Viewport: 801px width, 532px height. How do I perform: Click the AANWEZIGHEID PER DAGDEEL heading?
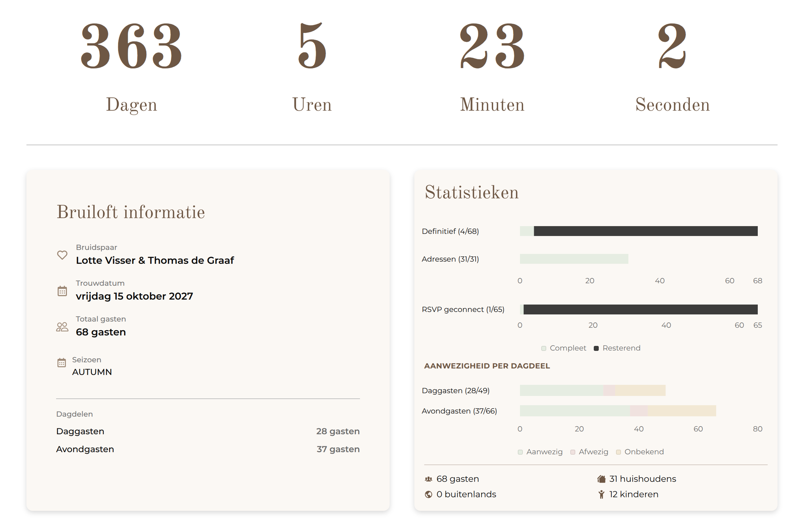coord(487,366)
